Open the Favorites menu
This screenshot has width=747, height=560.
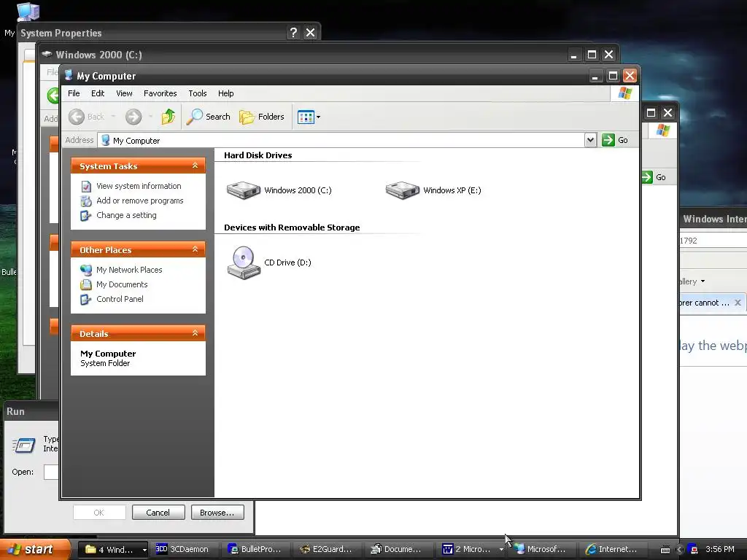click(160, 93)
